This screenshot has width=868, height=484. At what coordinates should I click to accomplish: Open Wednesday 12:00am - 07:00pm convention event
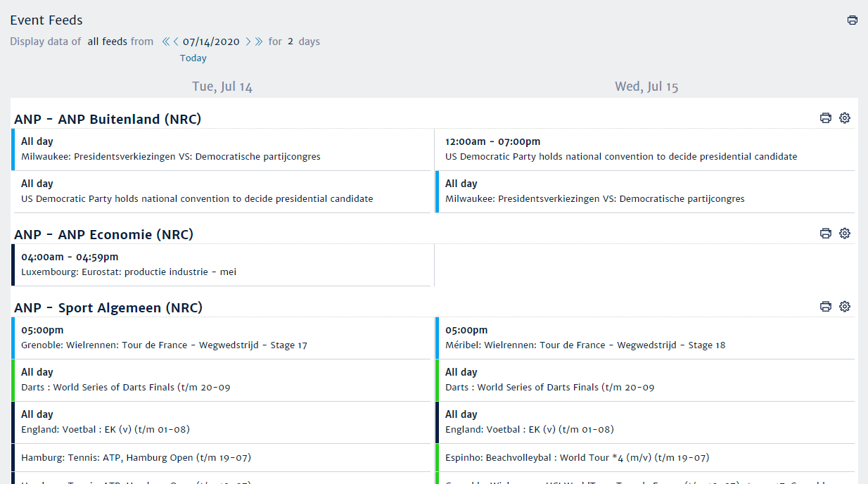645,149
